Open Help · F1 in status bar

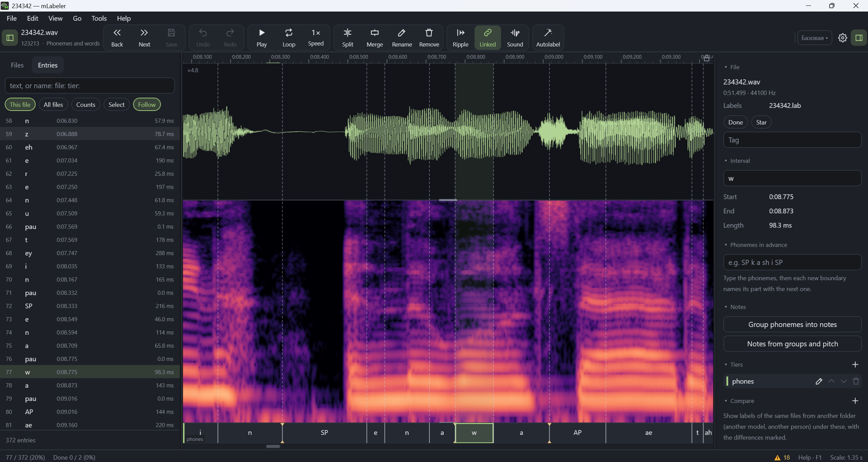(x=810, y=457)
